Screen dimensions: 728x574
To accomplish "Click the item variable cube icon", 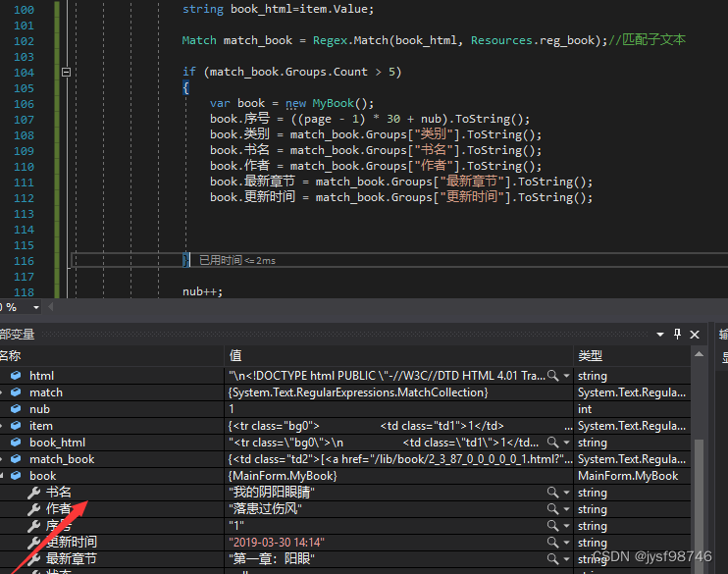I will click(16, 426).
